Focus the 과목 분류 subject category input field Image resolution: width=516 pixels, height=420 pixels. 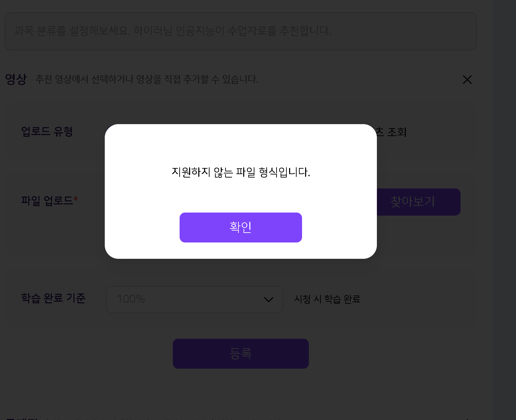(240, 31)
